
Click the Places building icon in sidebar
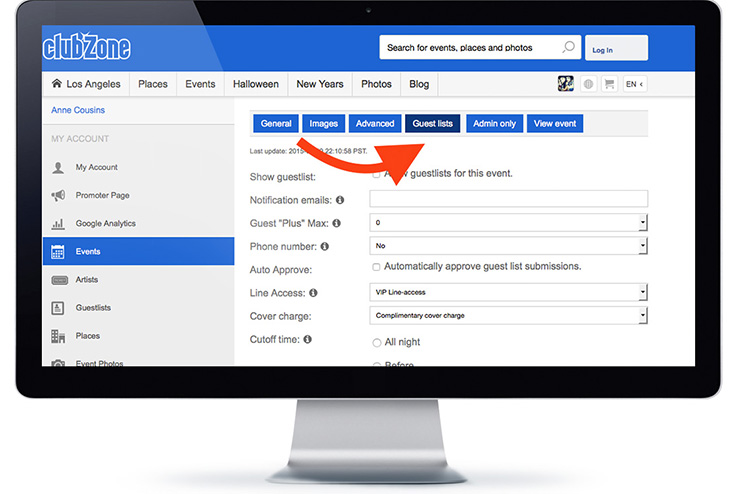pos(58,336)
